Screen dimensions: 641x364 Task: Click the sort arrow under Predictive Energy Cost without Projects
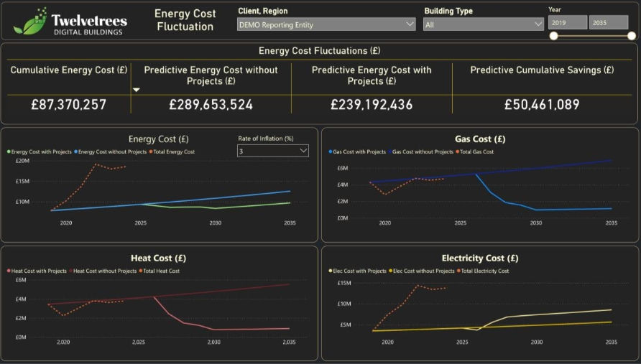coord(137,90)
